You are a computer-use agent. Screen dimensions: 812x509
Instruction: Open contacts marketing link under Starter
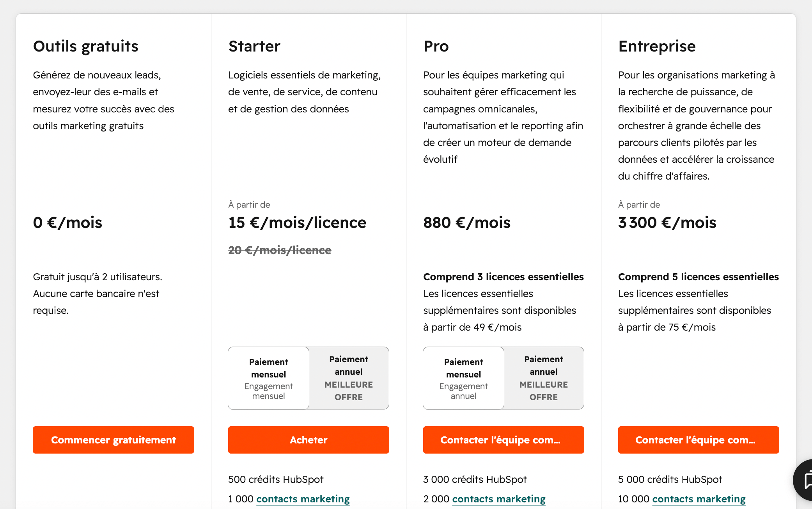click(303, 499)
